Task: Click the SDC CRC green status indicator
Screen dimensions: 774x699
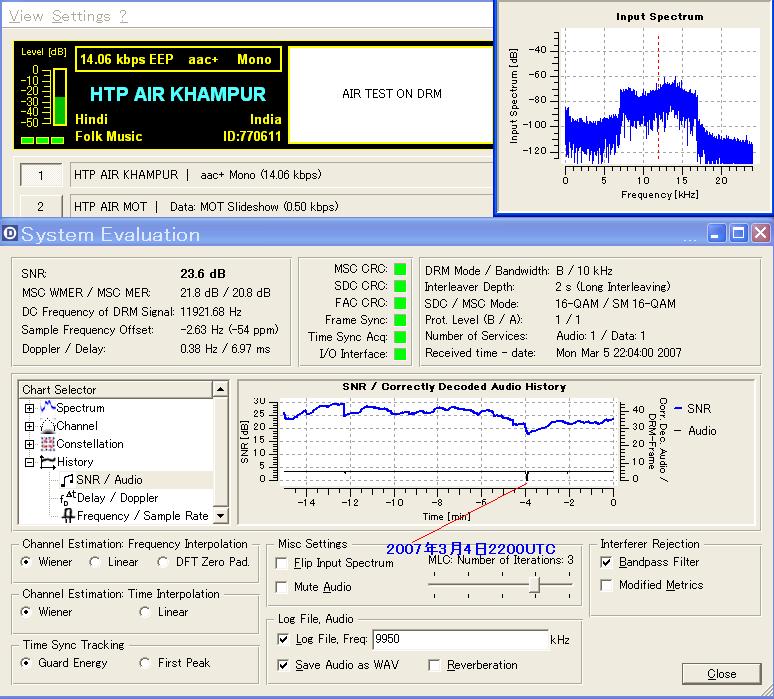Action: [400, 286]
